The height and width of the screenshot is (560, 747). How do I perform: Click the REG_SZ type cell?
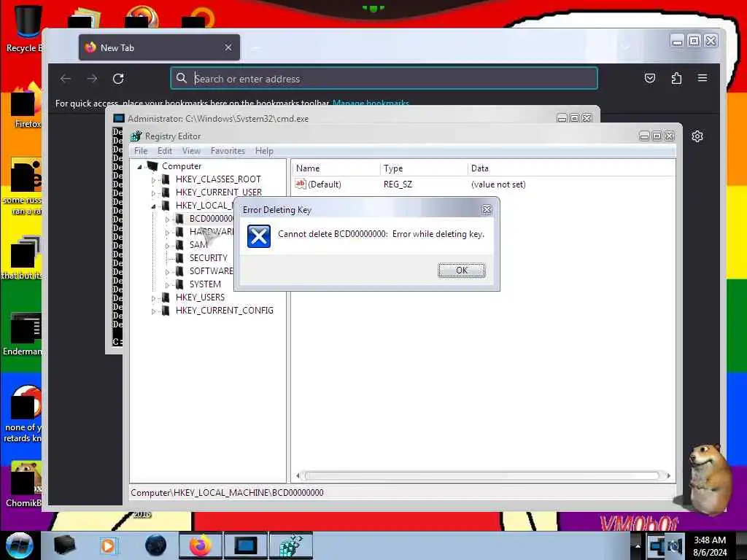coord(398,184)
